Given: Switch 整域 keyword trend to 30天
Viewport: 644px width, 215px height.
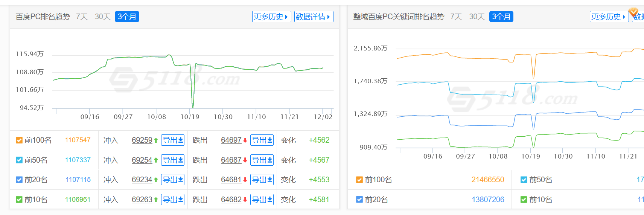Looking at the screenshot, I should [x=477, y=17].
